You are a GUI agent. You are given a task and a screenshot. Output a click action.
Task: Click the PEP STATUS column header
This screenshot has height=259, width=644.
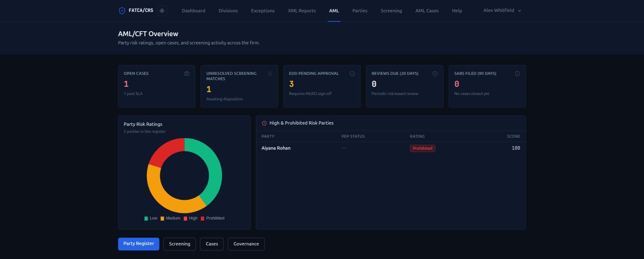click(353, 136)
